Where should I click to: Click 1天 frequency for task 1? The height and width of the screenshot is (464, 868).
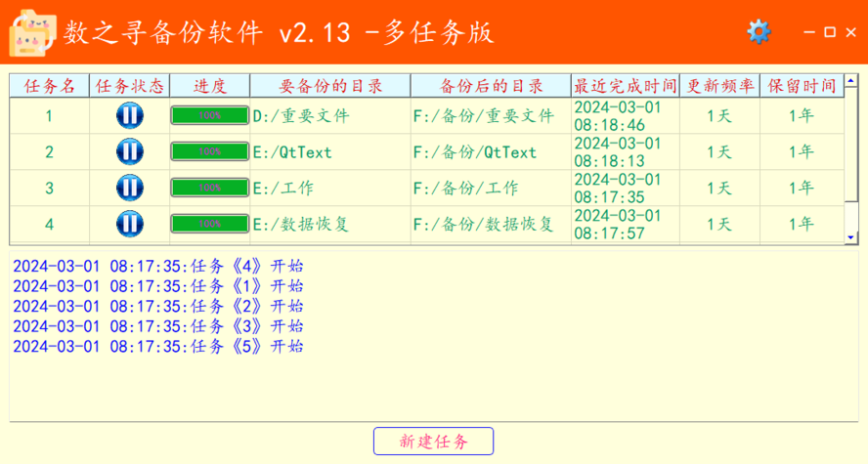(719, 115)
